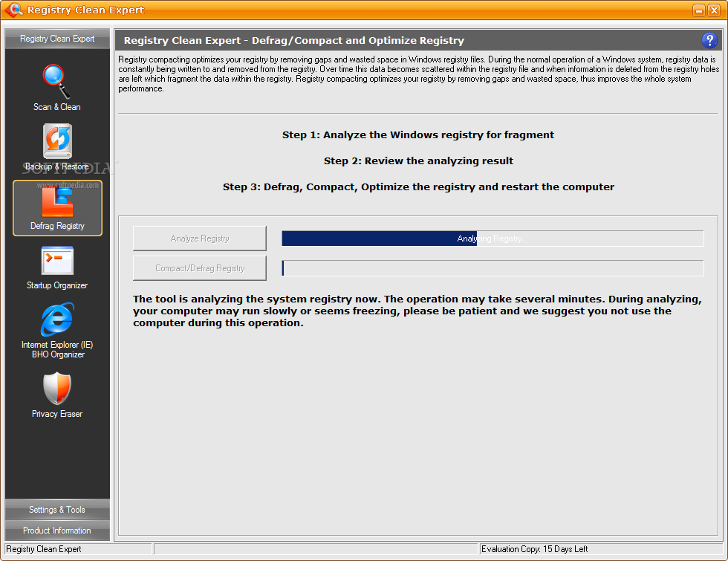Click the Defrag/Compact and Optimize Registry header
The image size is (728, 561).
click(294, 40)
